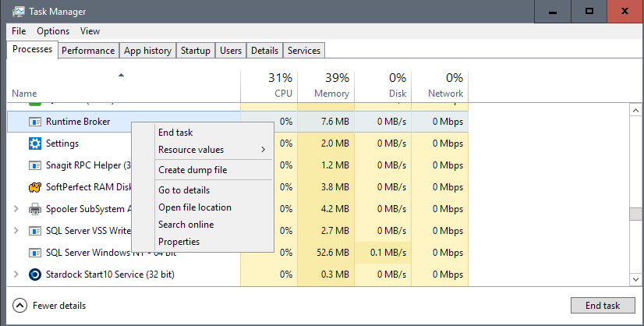Click the 4.2 MB memory value

[335, 209]
